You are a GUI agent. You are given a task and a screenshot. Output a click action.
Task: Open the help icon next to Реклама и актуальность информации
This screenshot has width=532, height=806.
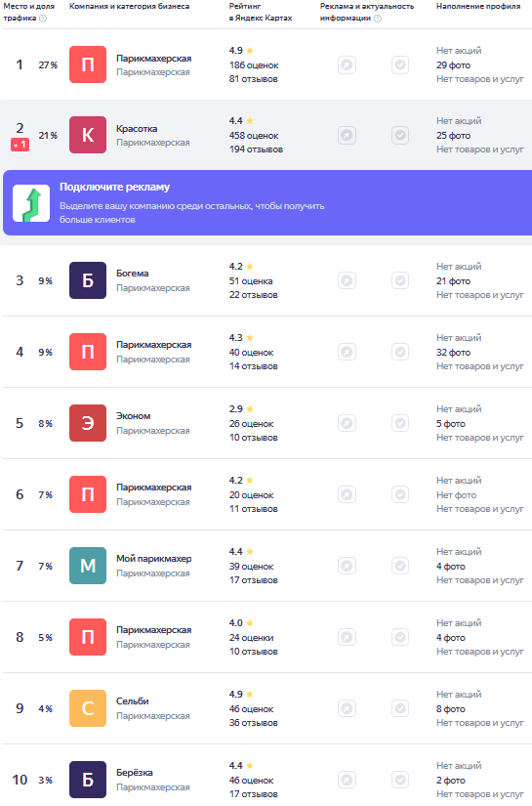pyautogui.click(x=378, y=18)
